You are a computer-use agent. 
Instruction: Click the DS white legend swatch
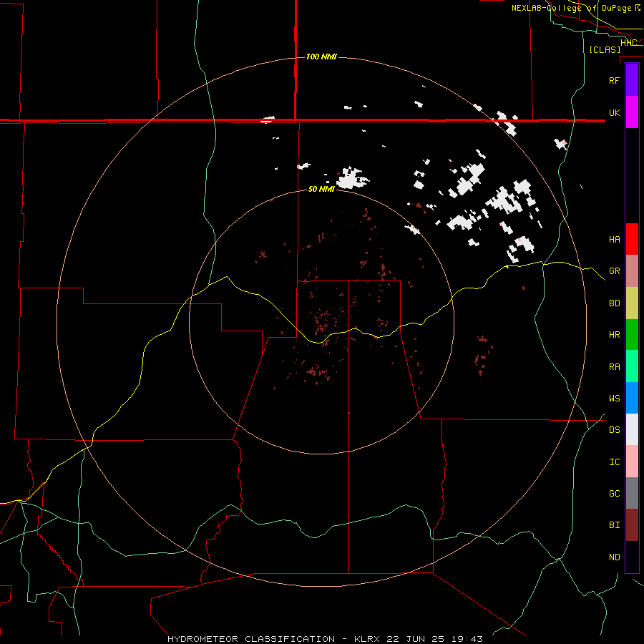pos(632,429)
